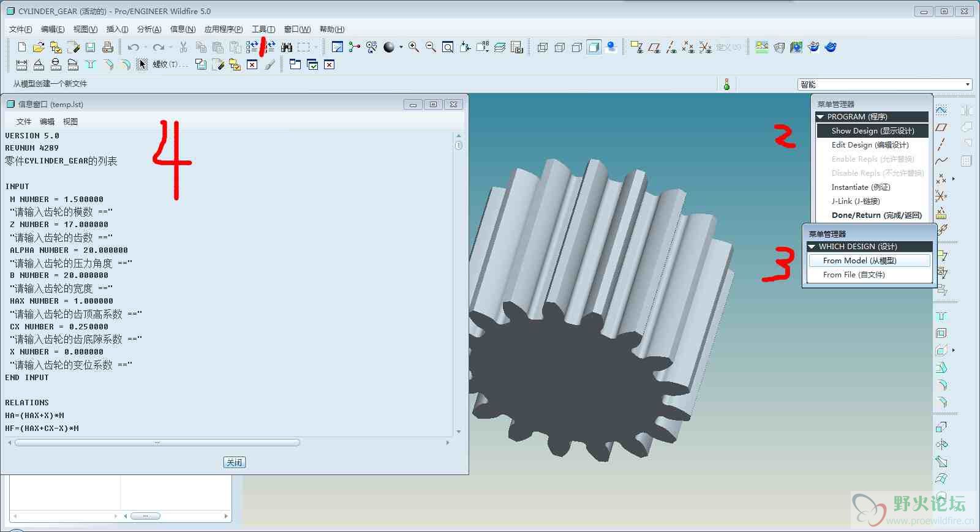The image size is (980, 532).
Task: Open 文件 menu in the information window
Action: coord(24,122)
